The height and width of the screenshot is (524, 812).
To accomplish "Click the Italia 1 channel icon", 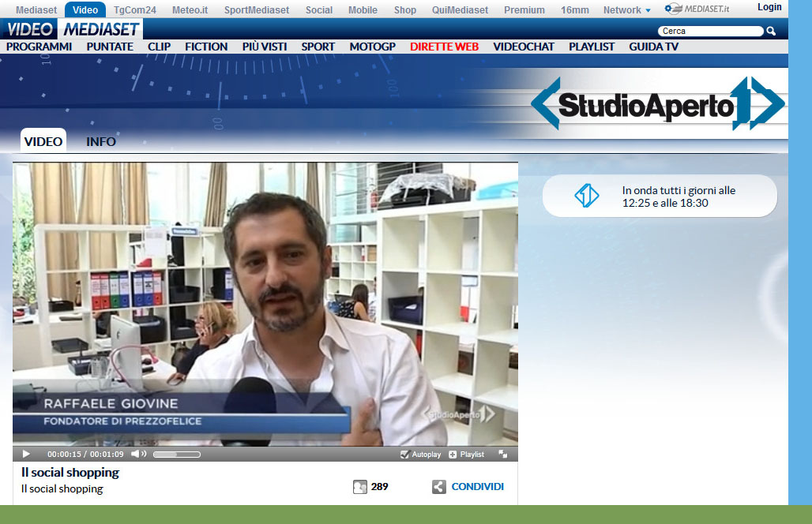I will (587, 196).
